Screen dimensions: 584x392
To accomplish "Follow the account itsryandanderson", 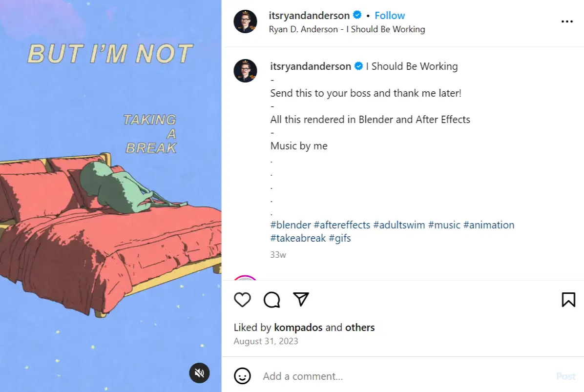I will [389, 15].
